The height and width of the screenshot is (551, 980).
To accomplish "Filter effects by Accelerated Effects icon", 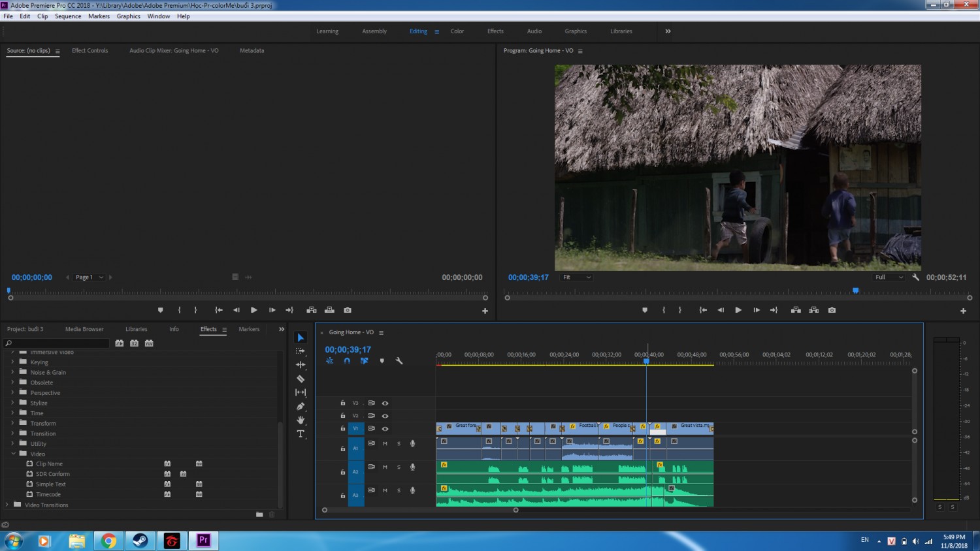I will pos(120,343).
